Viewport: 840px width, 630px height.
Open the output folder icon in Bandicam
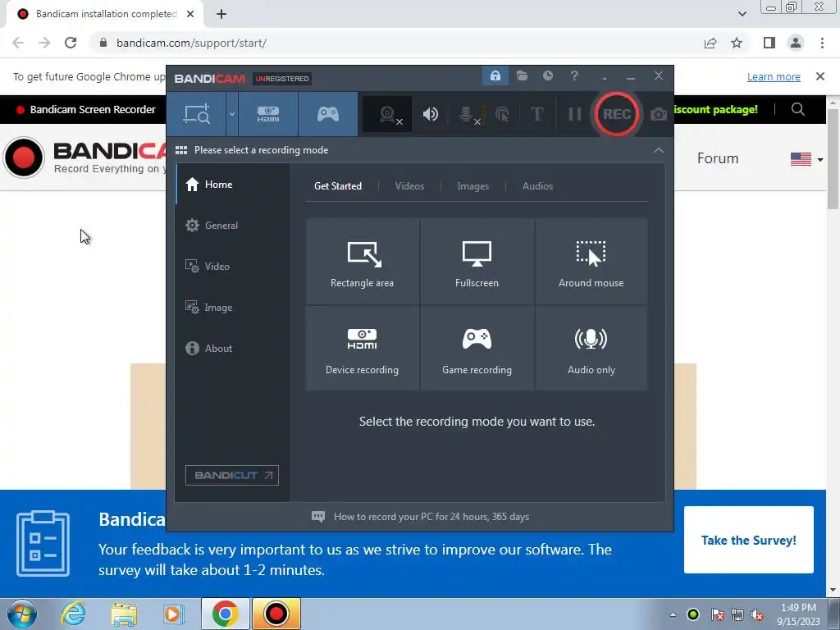(x=522, y=75)
